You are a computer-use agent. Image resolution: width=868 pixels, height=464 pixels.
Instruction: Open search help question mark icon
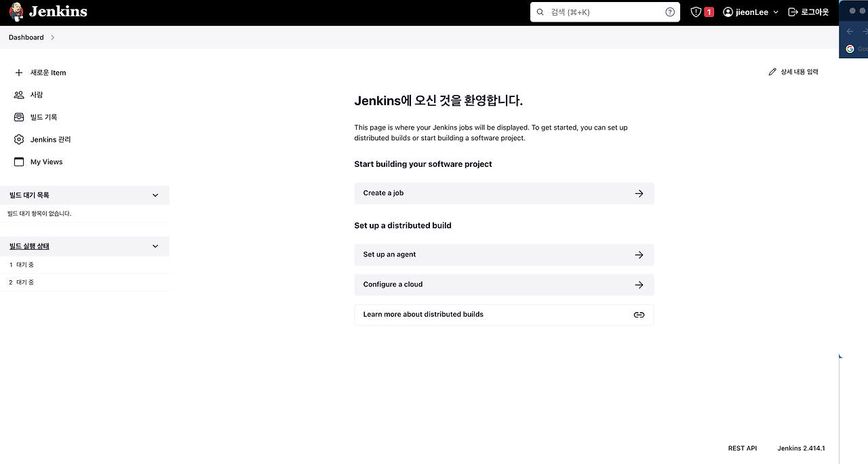(670, 12)
